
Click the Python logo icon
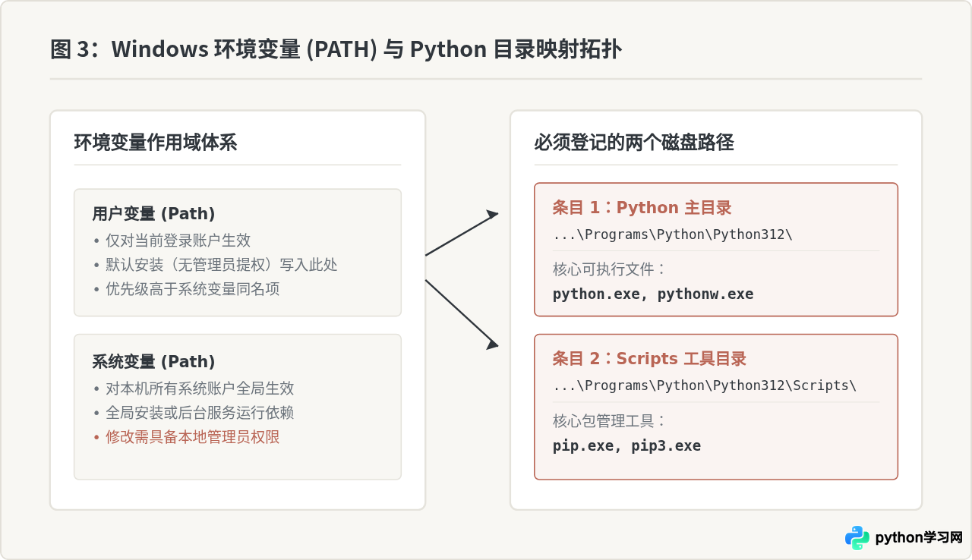(x=857, y=538)
